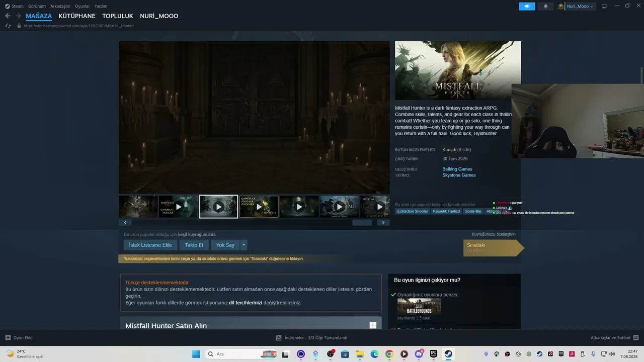Click the Windows platform icon in purchase box
The image size is (644, 362).
pos(373,325)
